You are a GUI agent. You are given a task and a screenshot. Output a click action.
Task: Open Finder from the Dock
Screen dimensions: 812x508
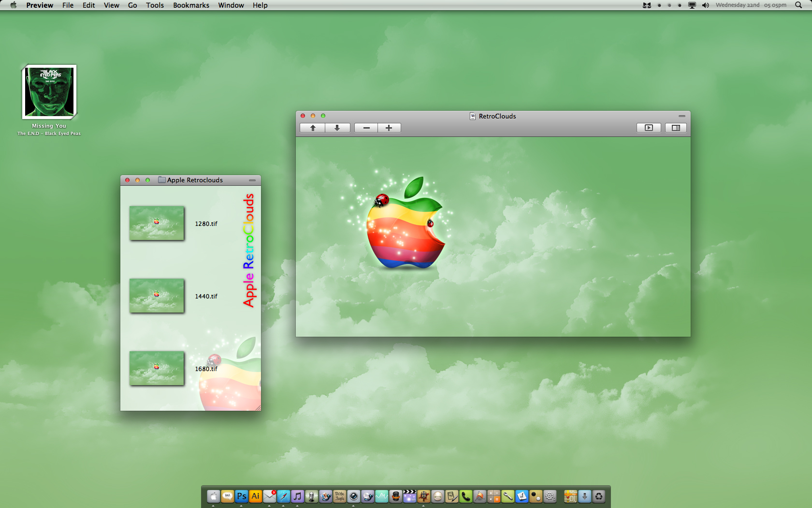pos(213,496)
